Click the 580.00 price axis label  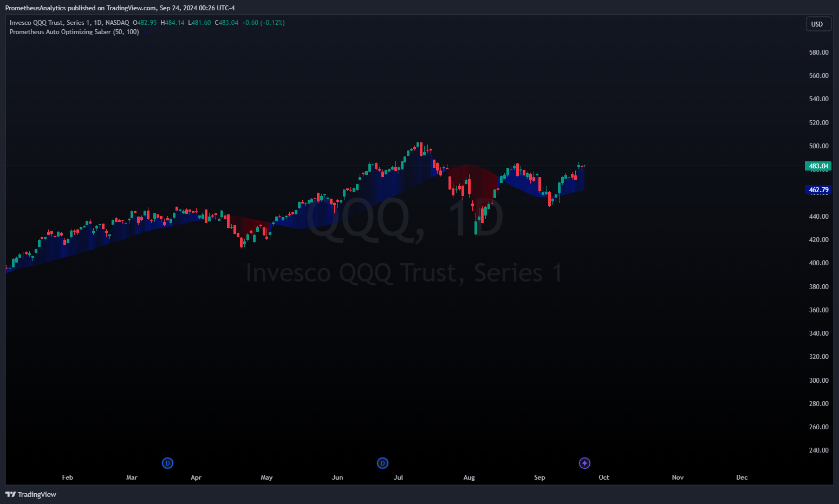(818, 53)
